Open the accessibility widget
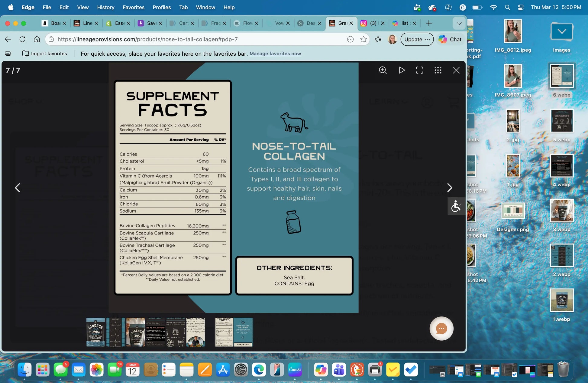The height and width of the screenshot is (383, 588). tap(456, 206)
